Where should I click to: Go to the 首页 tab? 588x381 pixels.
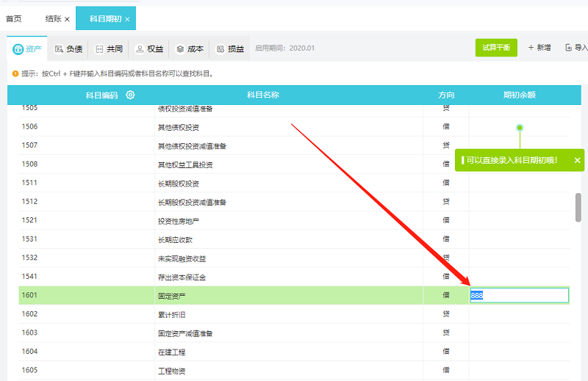(14, 19)
